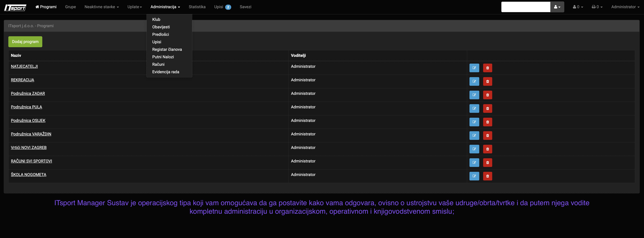
Task: Select Registar članova from menu
Action: pos(167,49)
